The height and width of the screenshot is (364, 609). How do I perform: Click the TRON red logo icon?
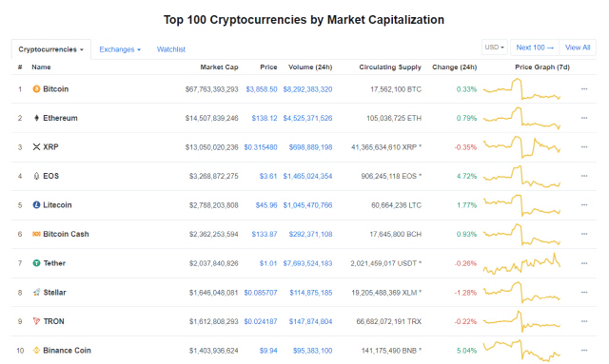tap(36, 321)
